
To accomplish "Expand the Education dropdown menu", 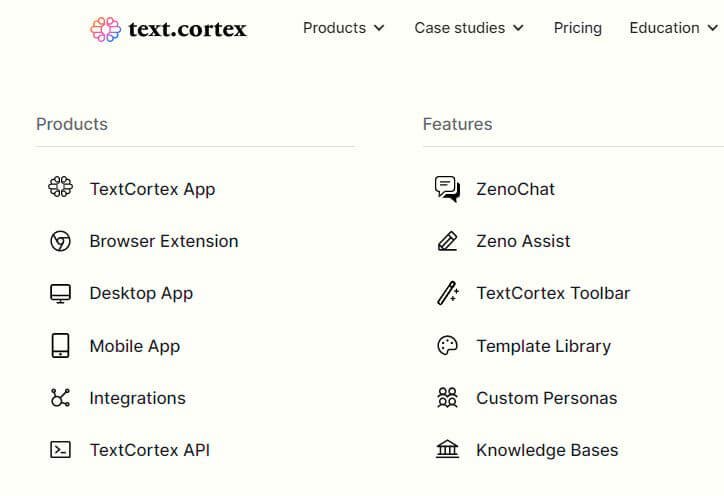I will [673, 28].
